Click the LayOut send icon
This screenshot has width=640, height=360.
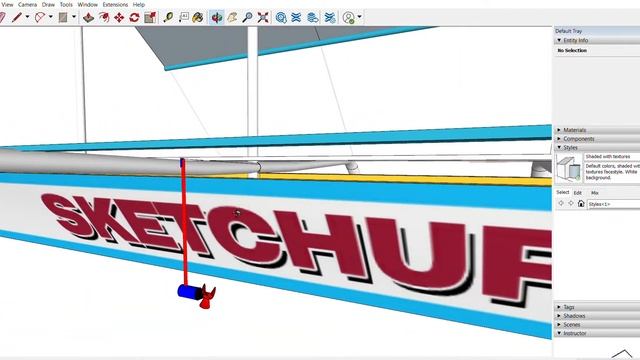click(313, 18)
